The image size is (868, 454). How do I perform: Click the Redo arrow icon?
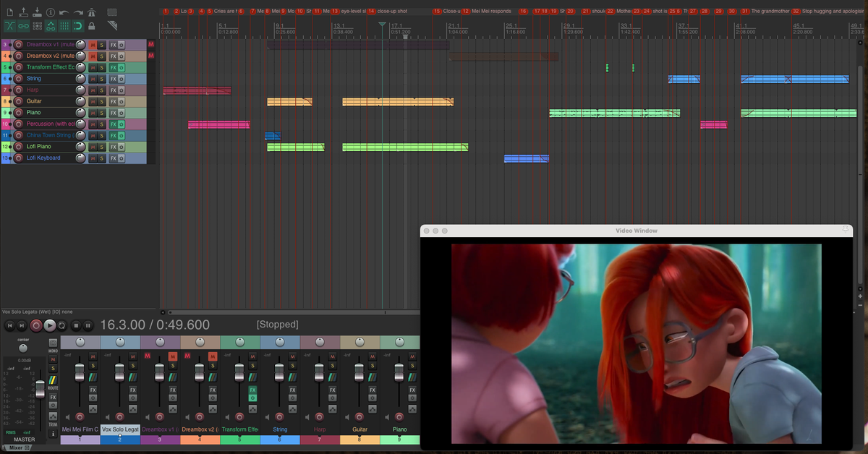[78, 12]
